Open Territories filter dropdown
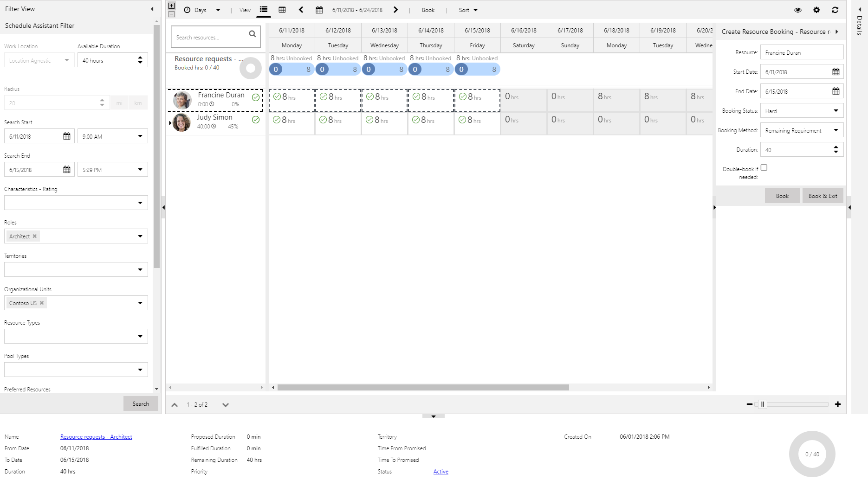 tap(140, 269)
